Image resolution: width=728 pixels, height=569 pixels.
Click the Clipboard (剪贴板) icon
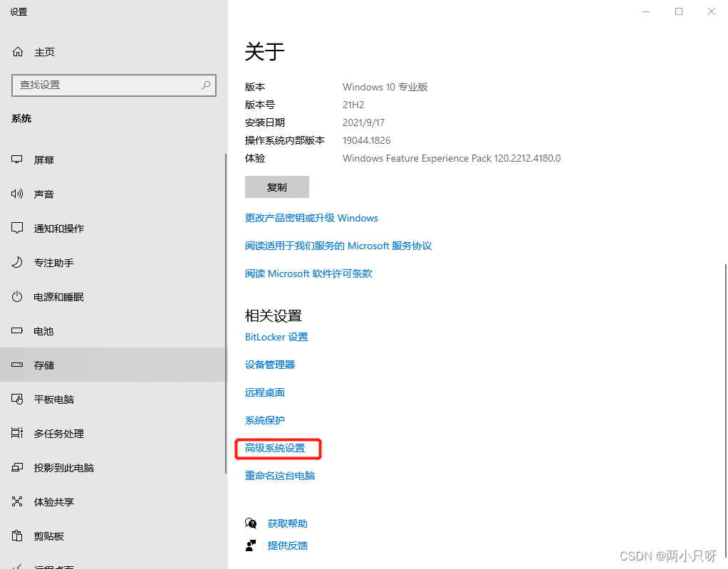pyautogui.click(x=16, y=536)
